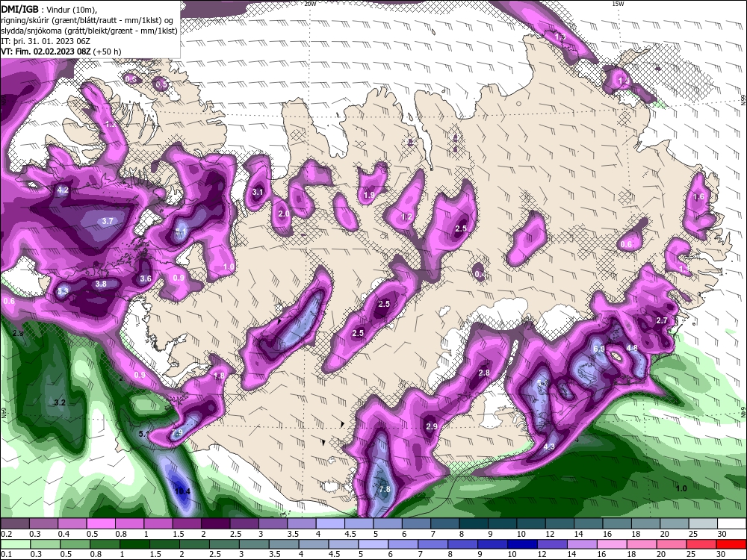747x560 pixels.
Task: Click the 10.4 rain maximum value label
Action: pos(182,491)
